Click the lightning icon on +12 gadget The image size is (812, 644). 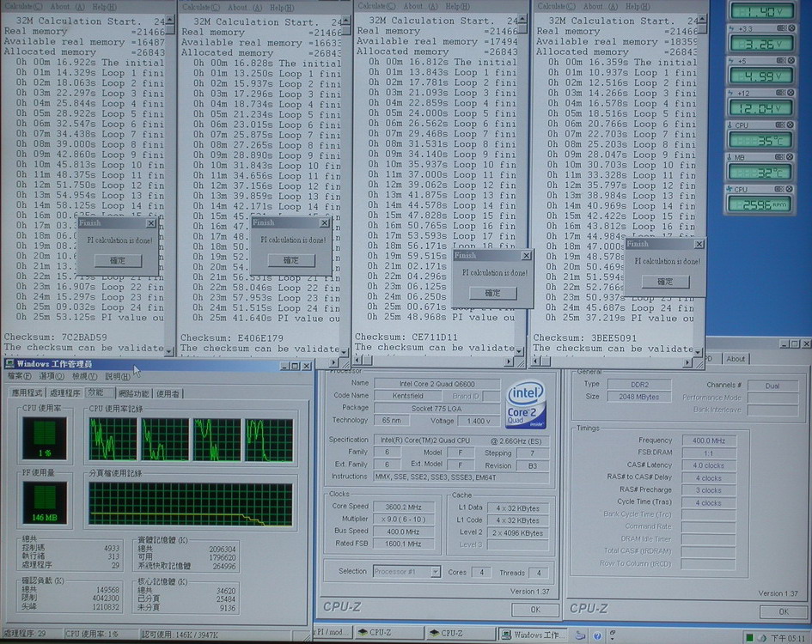click(730, 94)
